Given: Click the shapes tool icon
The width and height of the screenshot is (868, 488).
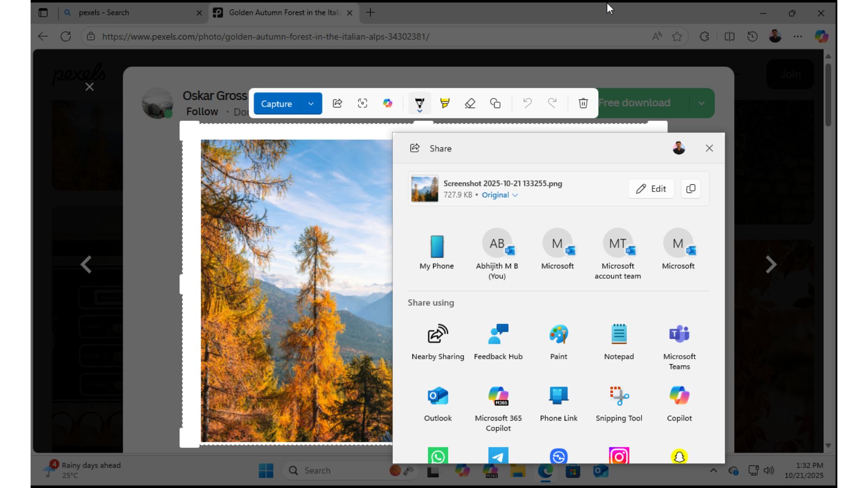Looking at the screenshot, I should (495, 103).
